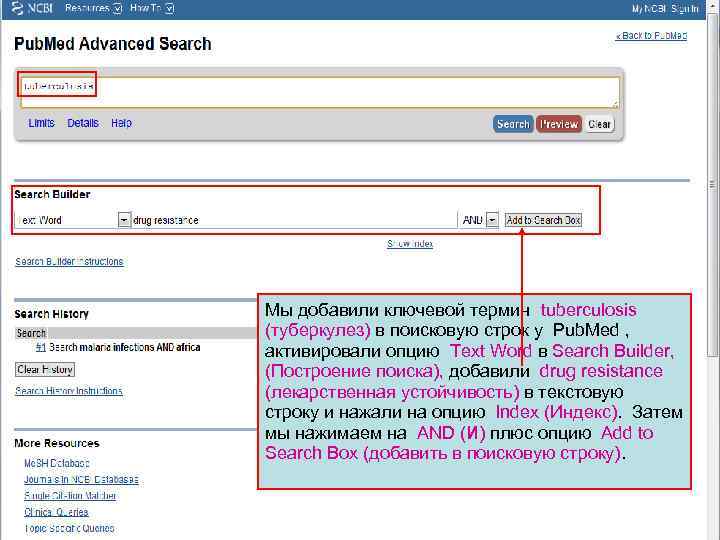This screenshot has width=720, height=540.
Task: Open the Details link
Action: click(83, 123)
